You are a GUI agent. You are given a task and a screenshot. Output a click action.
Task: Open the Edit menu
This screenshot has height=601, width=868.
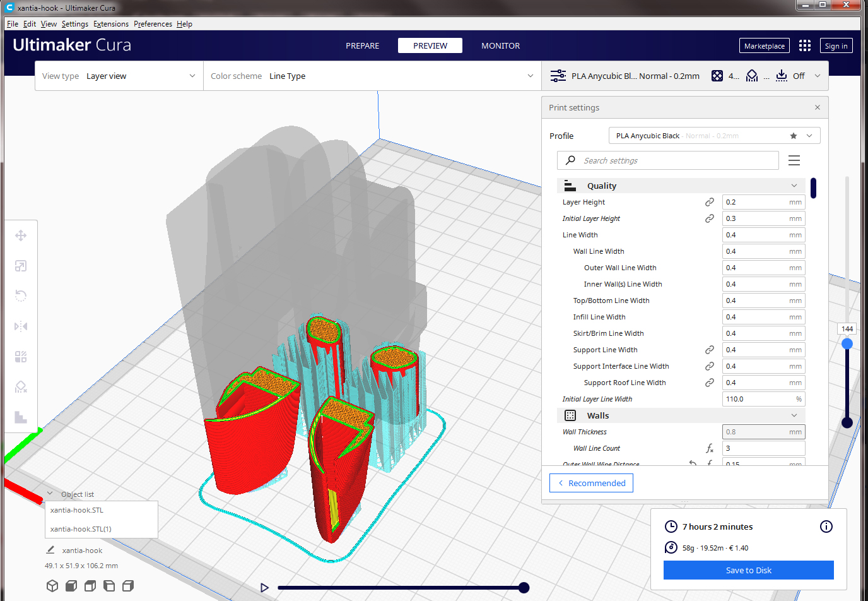click(30, 24)
